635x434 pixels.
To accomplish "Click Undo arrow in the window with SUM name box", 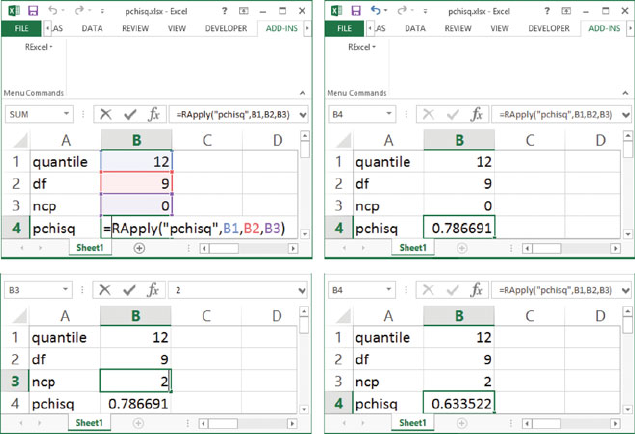I will [x=53, y=10].
